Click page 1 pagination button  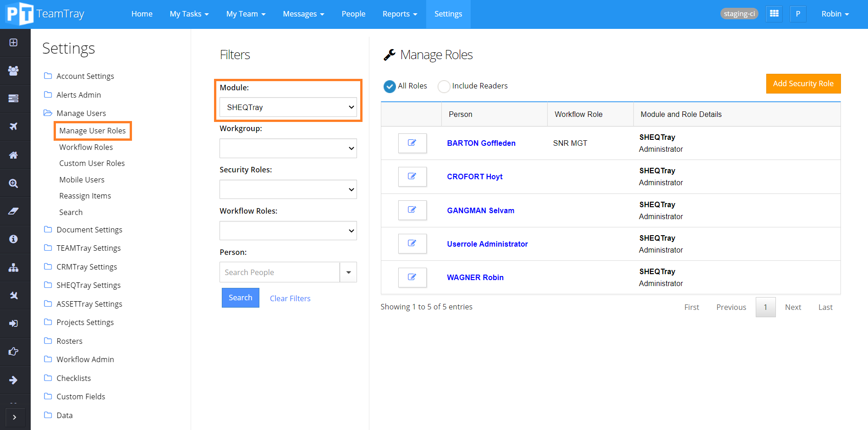[765, 307]
